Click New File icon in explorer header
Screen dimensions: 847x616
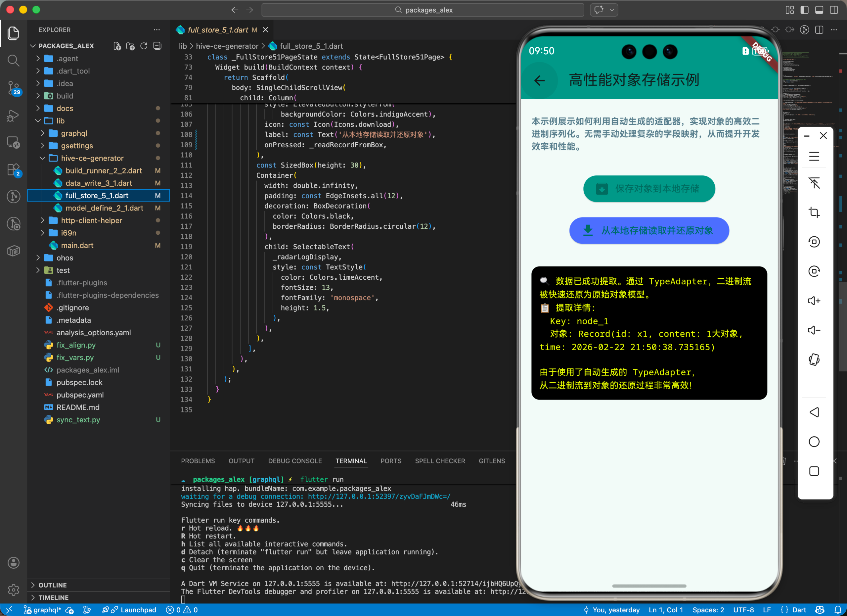coord(117,46)
